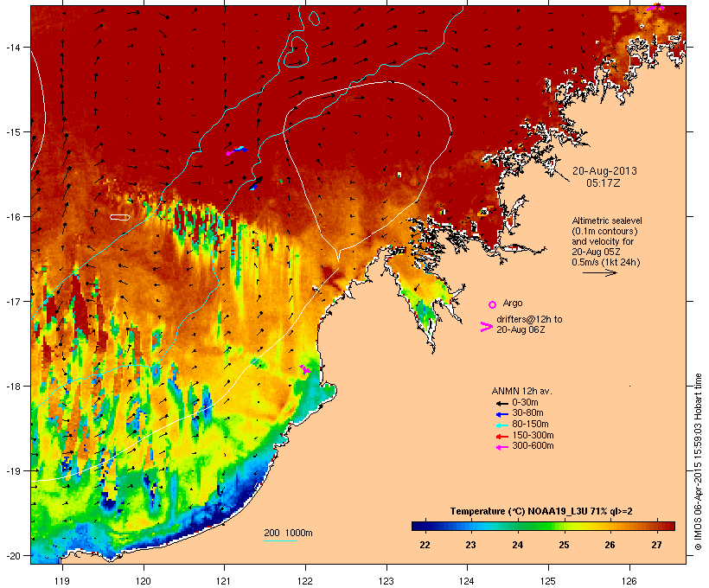The height and width of the screenshot is (588, 709).
Task: Click the longitude axis label 120
Action: point(144,581)
